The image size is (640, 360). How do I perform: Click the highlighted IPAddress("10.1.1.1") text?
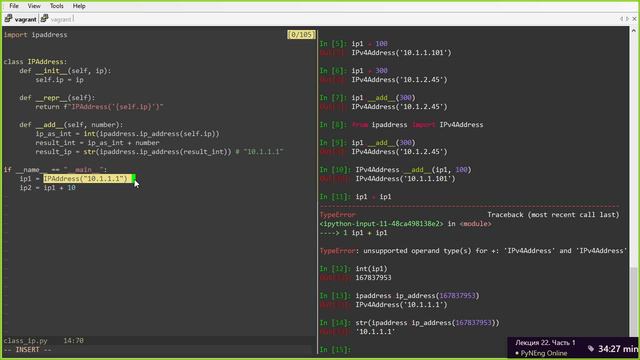[87, 178]
